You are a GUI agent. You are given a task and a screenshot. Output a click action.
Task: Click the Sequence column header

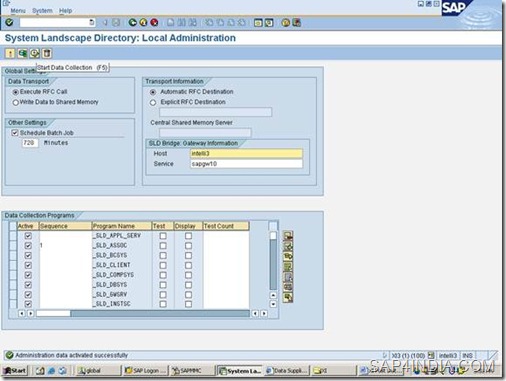(x=65, y=226)
